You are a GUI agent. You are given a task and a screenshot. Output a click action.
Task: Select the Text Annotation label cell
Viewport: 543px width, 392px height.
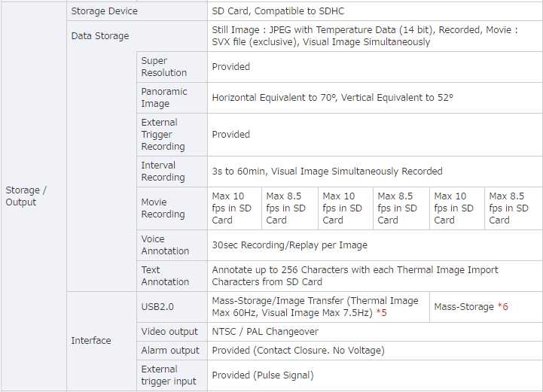(x=172, y=275)
